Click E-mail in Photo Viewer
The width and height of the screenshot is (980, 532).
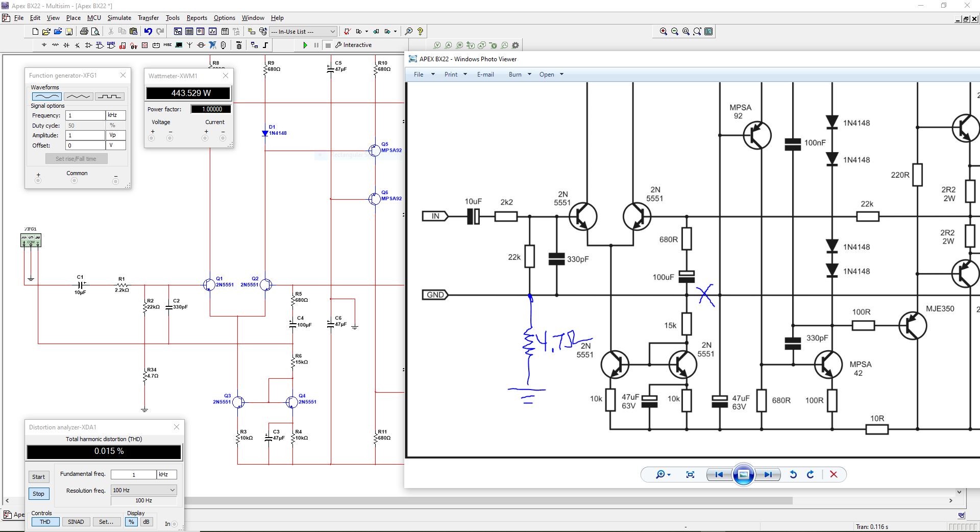pyautogui.click(x=485, y=75)
